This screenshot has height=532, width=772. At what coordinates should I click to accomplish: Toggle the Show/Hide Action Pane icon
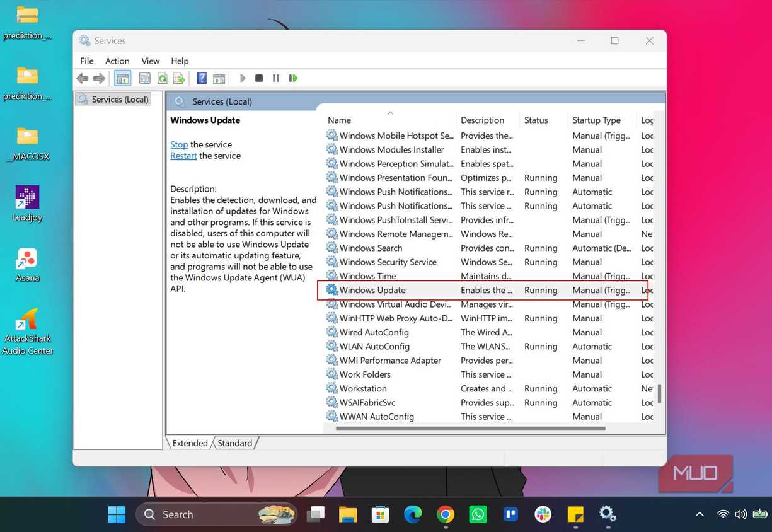point(219,78)
